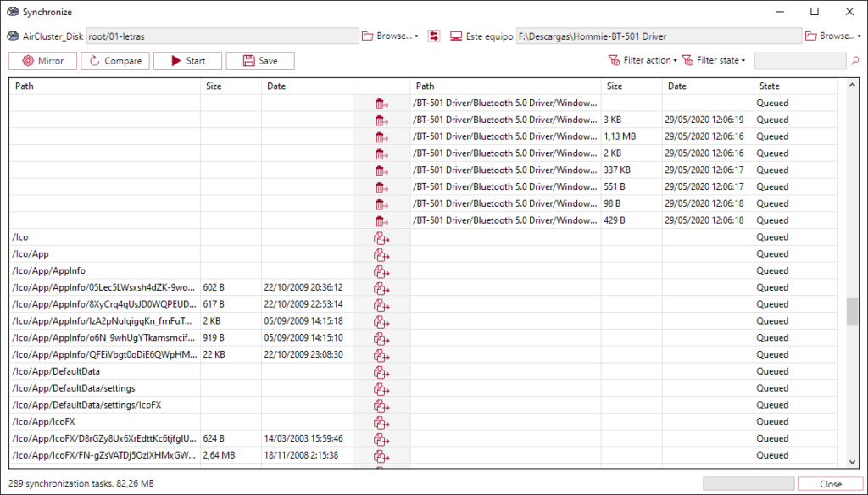
Task: Click delete action icon for 98 B file
Action: pos(381,203)
